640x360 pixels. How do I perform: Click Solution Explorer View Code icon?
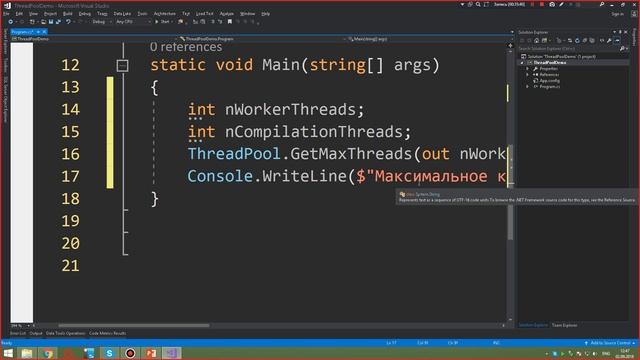click(602, 40)
